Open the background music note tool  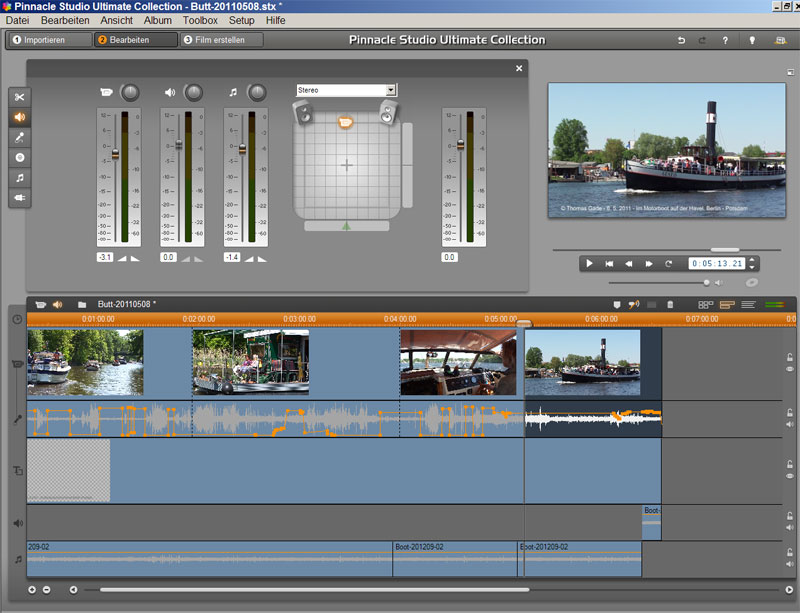(19, 177)
